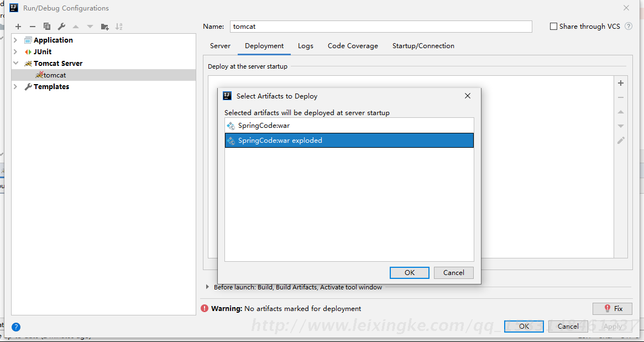
Task: Click Cancel in Run/Debug Configurations window
Action: tap(568, 327)
